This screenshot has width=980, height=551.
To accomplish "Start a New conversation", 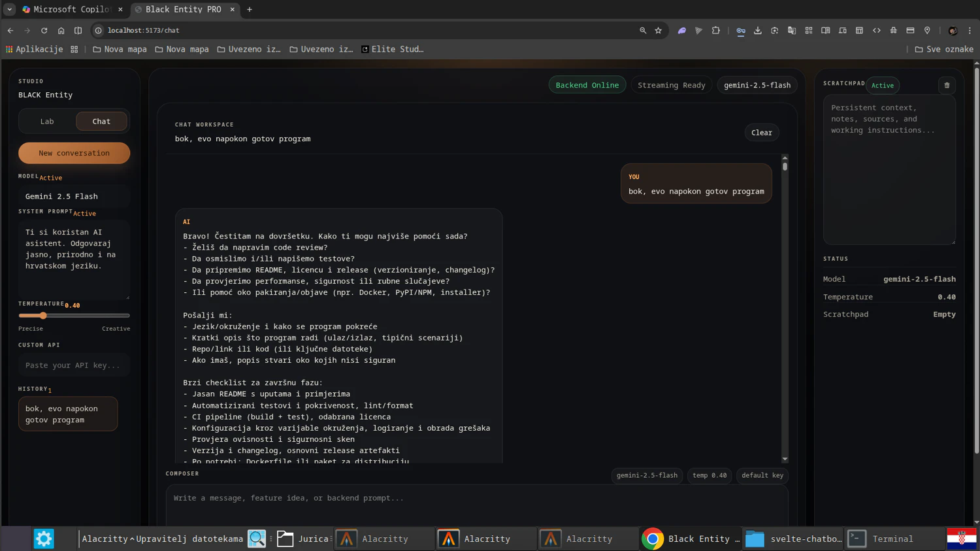I will pyautogui.click(x=74, y=153).
